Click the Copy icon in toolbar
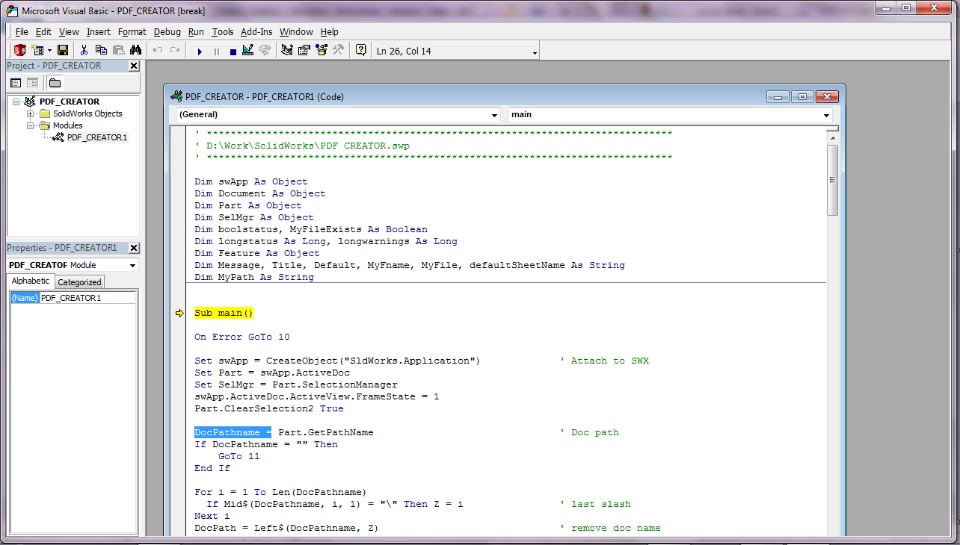 pos(101,50)
